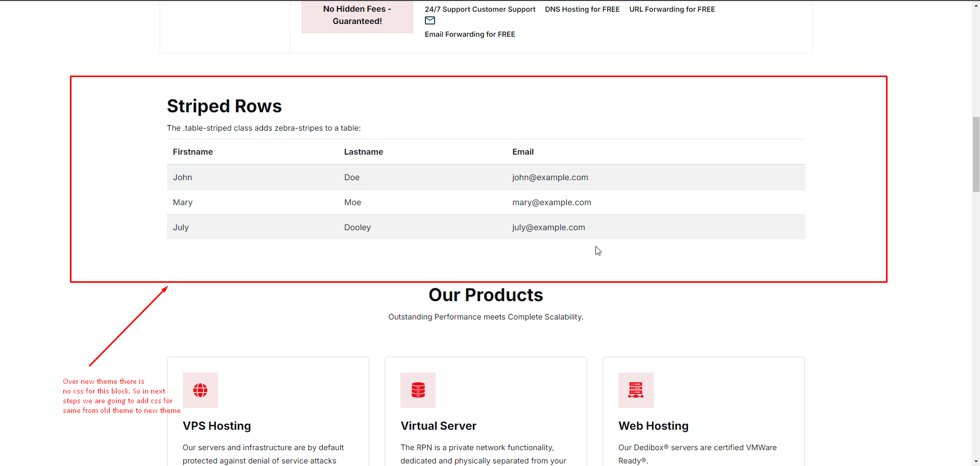Select the mary@example.com email cell
980x466 pixels.
(552, 203)
